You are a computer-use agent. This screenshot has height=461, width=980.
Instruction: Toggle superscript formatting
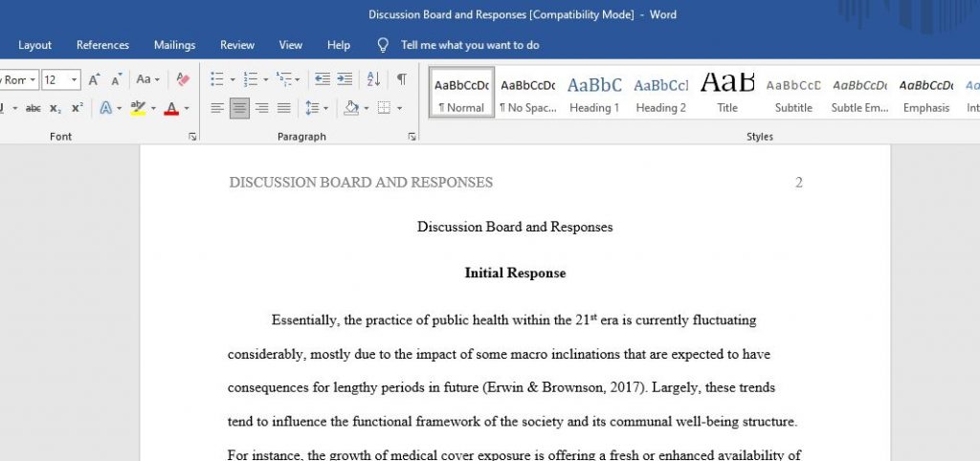click(77, 108)
